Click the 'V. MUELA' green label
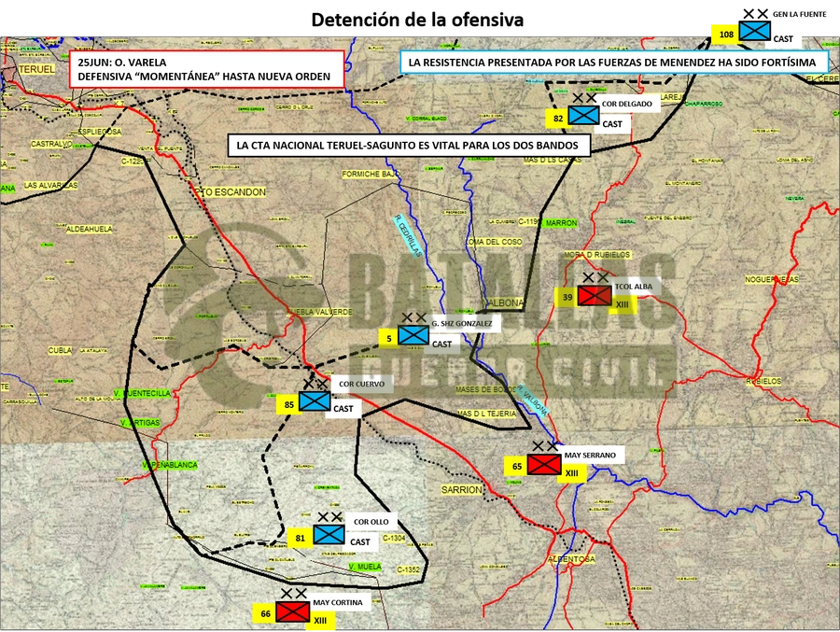Viewport: 840px width, 632px height. (x=365, y=567)
